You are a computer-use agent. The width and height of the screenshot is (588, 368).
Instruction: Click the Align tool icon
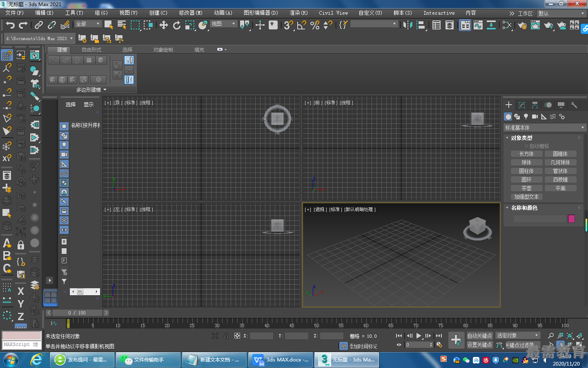421,25
